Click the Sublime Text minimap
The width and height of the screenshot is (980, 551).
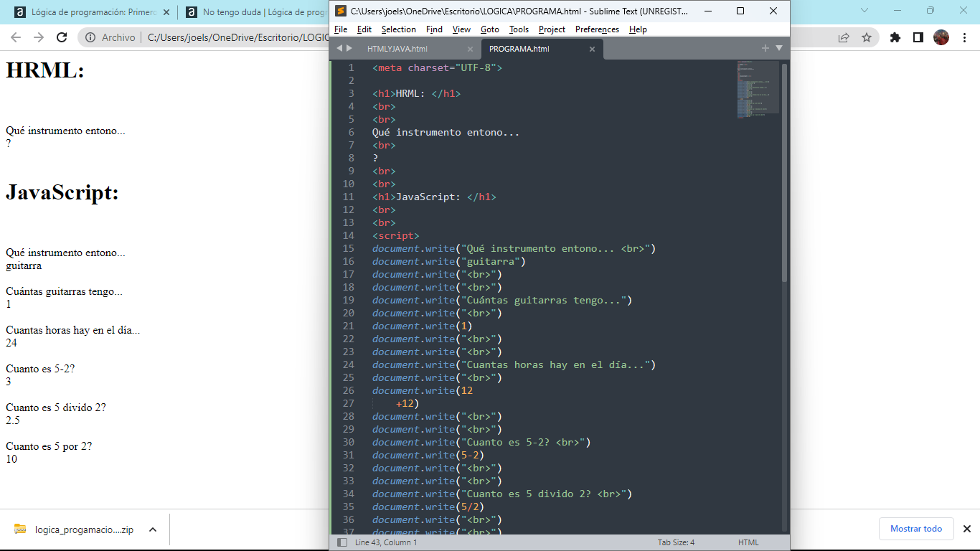(x=757, y=90)
